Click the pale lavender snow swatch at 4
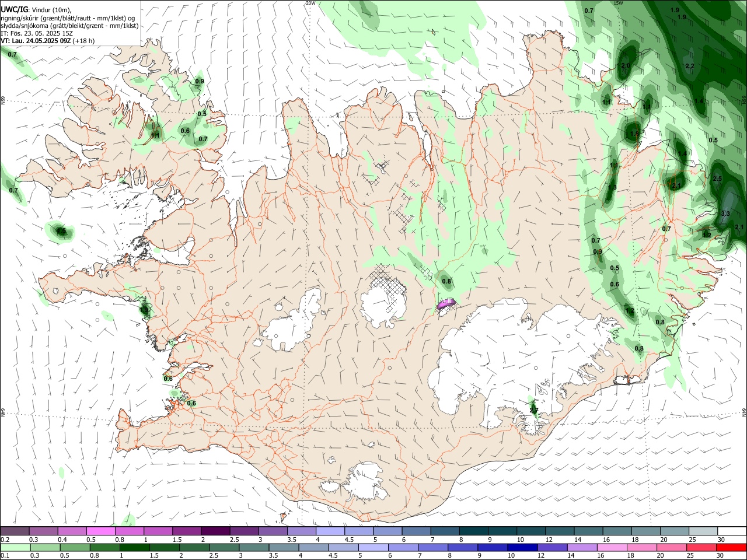Viewport: 747px width, 560px height. pyautogui.click(x=330, y=531)
